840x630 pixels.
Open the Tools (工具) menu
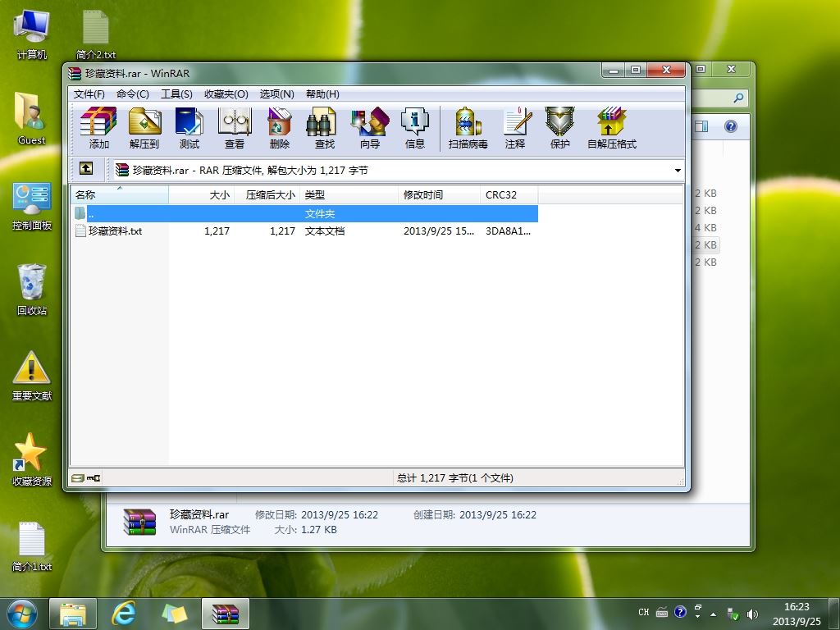[176, 94]
